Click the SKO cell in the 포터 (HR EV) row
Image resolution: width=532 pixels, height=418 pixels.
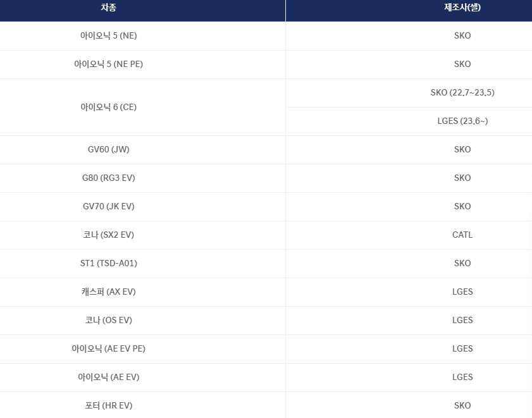pos(462,405)
